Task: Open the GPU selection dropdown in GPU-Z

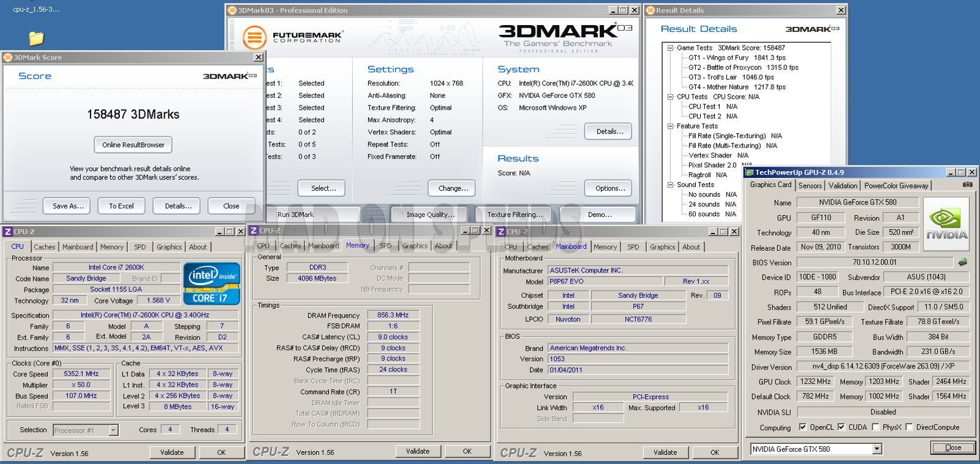Action: [x=877, y=449]
